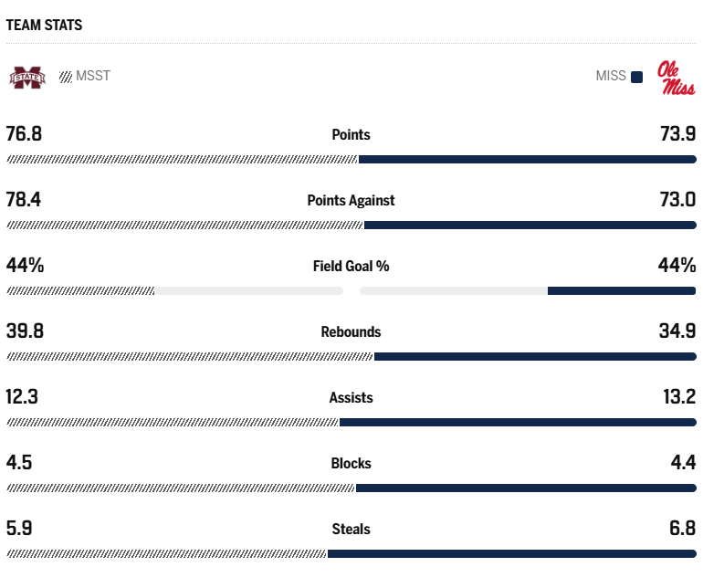Image resolution: width=703 pixels, height=588 pixels.
Task: Click the navy MISS legend swatch
Action: (636, 77)
